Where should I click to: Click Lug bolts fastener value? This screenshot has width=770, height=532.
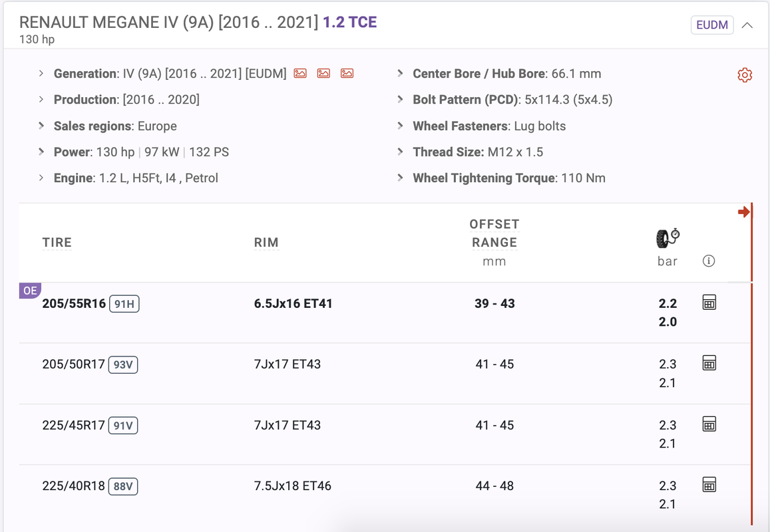pyautogui.click(x=540, y=126)
